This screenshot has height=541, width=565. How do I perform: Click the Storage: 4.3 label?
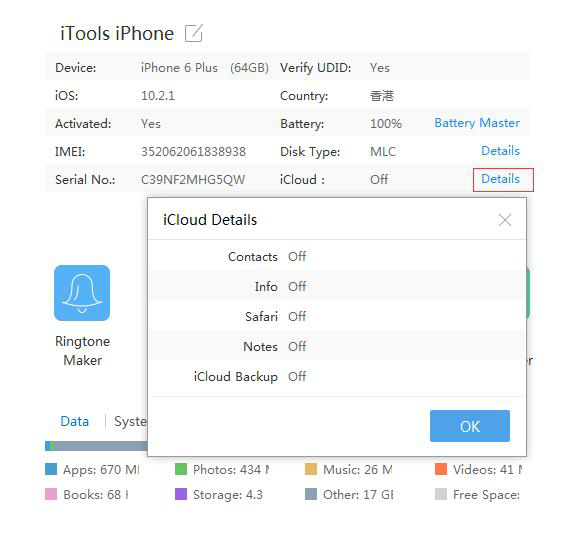point(228,495)
